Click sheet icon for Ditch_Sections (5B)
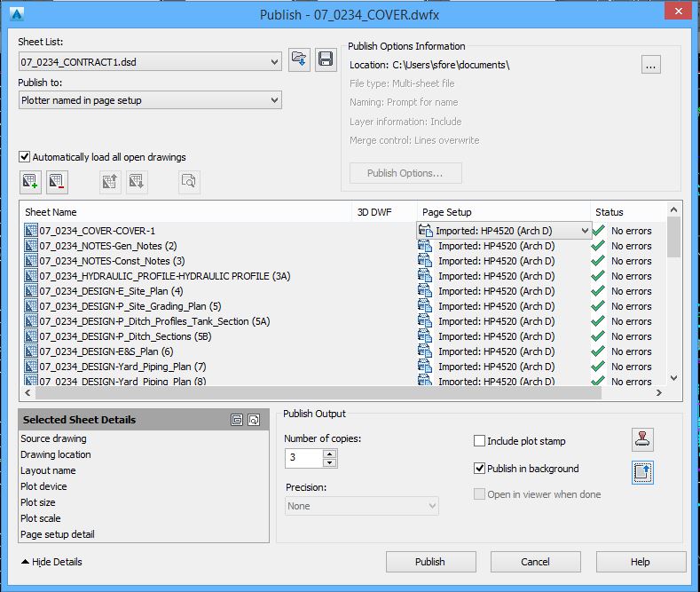This screenshot has width=700, height=592. click(31, 336)
